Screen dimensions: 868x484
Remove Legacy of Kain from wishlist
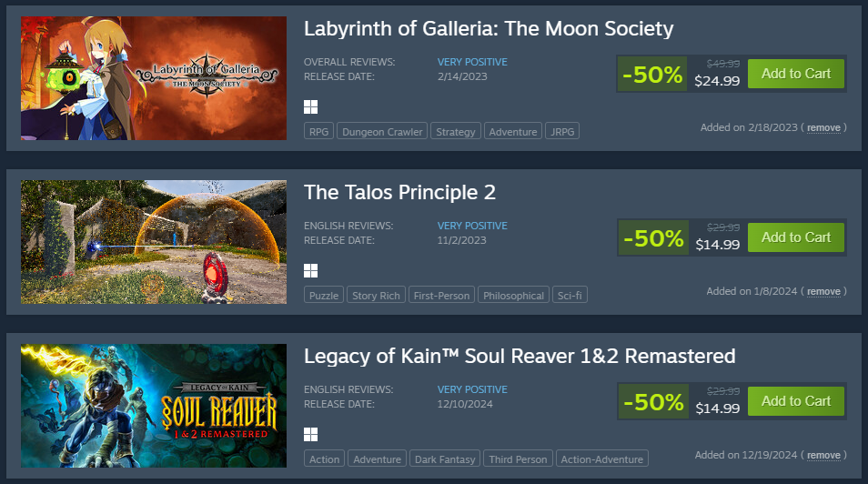pos(823,456)
